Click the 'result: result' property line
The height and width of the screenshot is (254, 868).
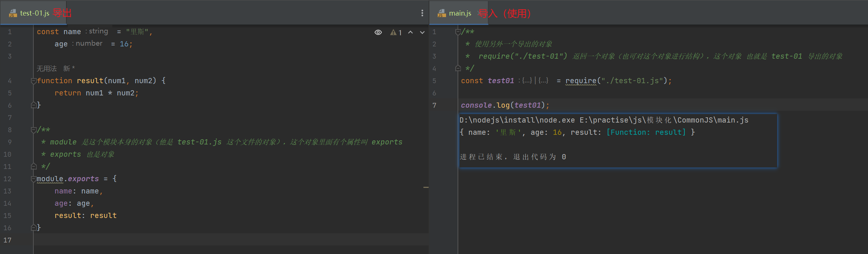pos(86,215)
